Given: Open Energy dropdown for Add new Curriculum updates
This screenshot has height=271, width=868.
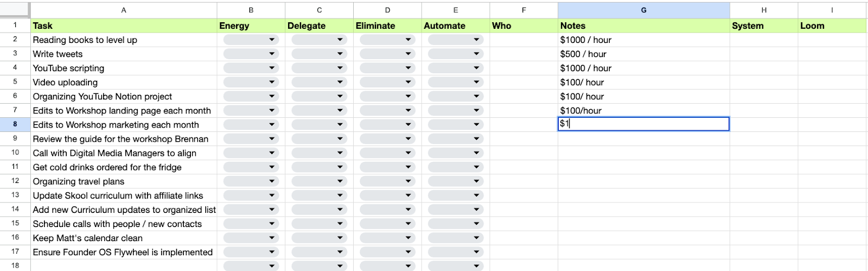Looking at the screenshot, I should click(x=251, y=210).
